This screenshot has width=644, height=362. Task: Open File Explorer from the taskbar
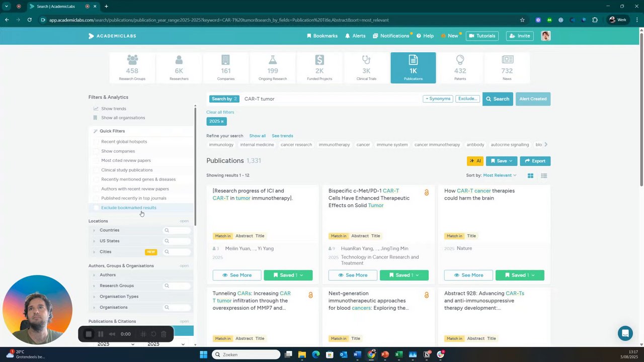[302, 354]
